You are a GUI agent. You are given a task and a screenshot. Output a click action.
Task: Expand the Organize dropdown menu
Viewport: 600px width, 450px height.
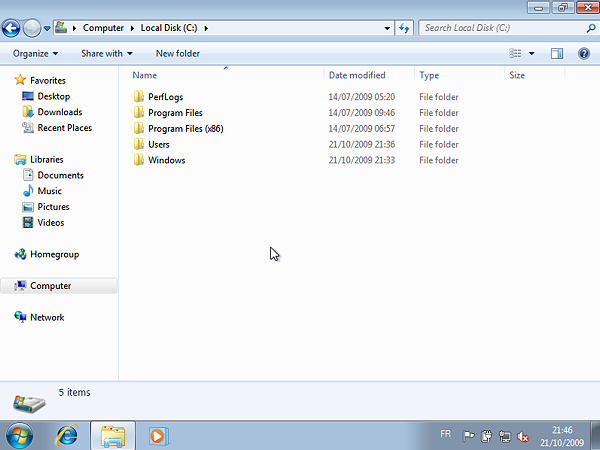point(35,53)
